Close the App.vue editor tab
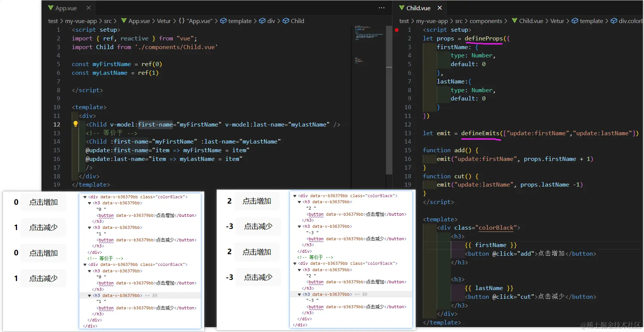The image size is (644, 332). pyautogui.click(x=88, y=8)
